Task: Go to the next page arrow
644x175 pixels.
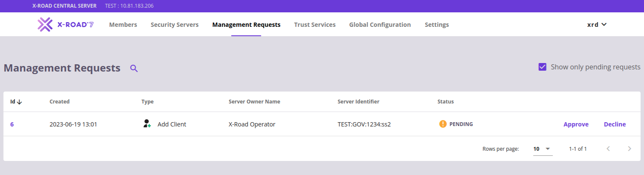Action: 630,149
